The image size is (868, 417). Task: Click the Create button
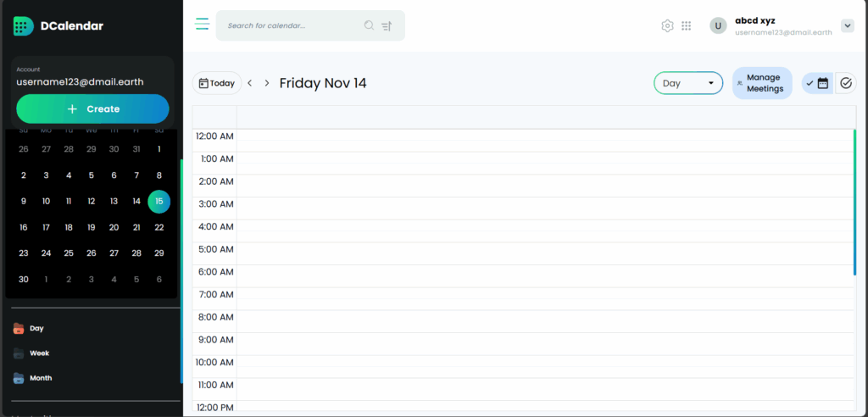(92, 109)
